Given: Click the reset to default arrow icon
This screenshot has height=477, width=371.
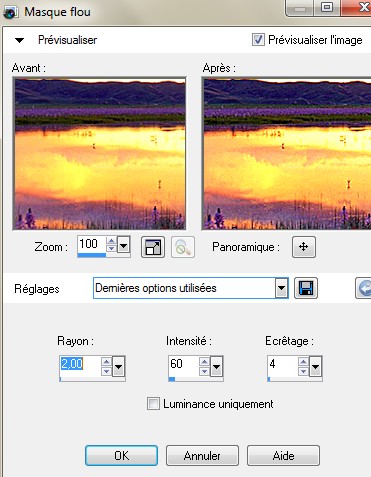Looking at the screenshot, I should 363,288.
